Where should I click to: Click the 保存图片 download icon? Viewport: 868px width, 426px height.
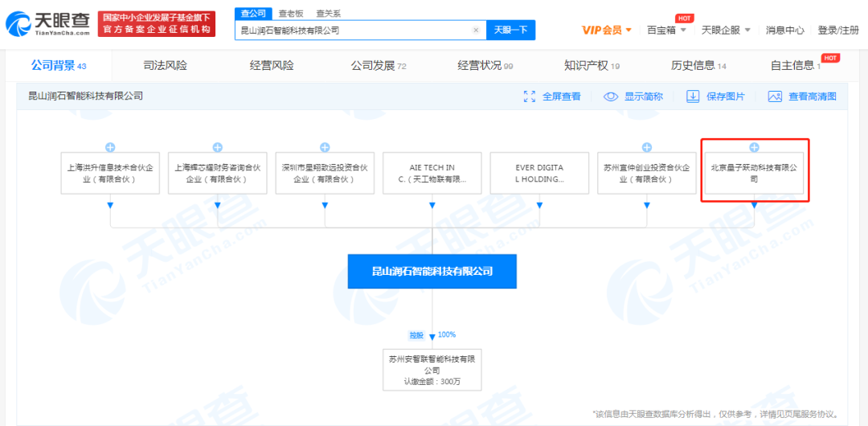pyautogui.click(x=693, y=96)
